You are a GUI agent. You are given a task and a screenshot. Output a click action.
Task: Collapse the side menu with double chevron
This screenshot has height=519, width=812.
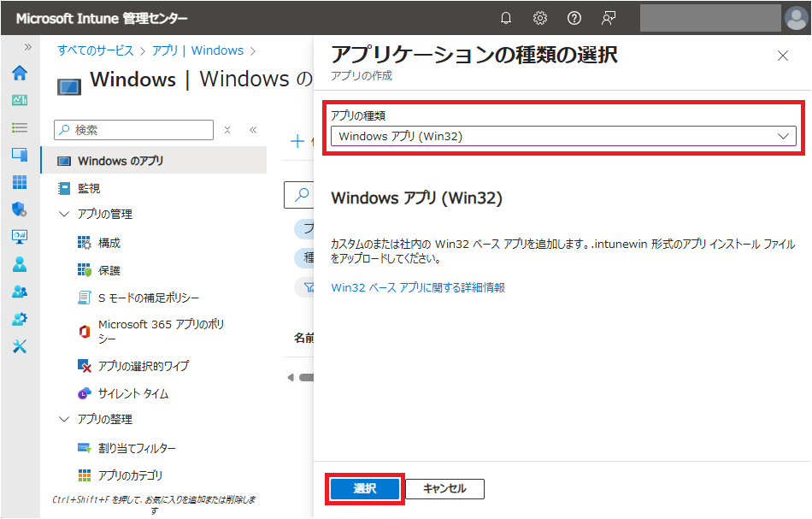pos(253,130)
